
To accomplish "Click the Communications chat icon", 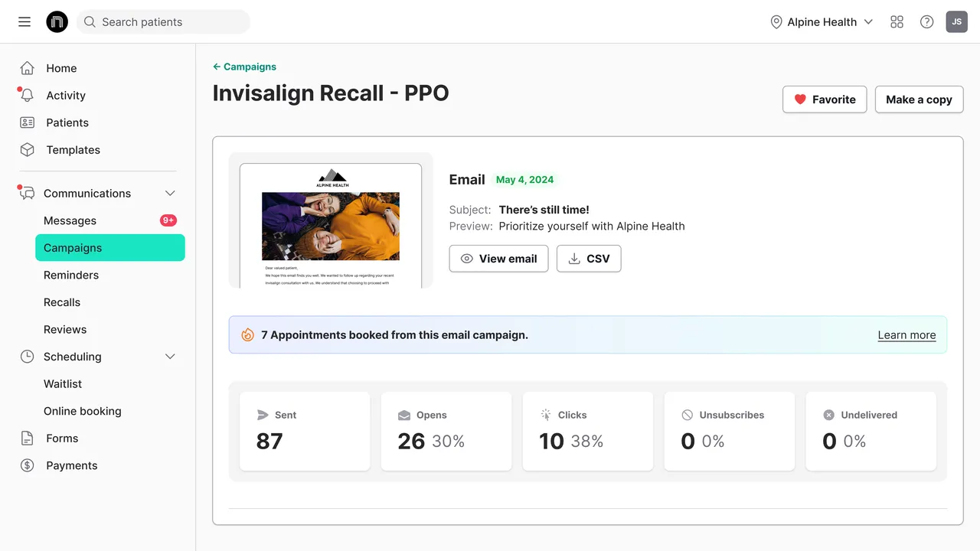I will tap(28, 194).
